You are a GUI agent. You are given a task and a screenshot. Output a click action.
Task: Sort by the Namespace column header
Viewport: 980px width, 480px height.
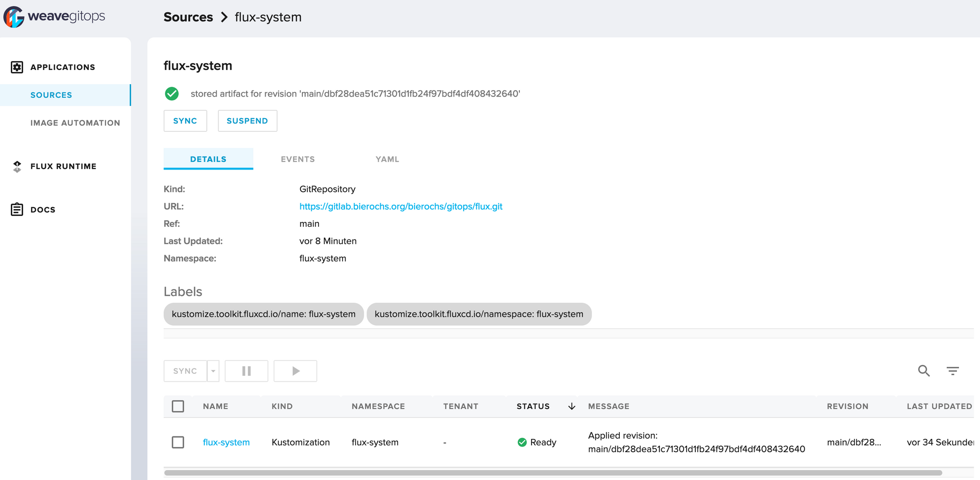click(x=378, y=407)
